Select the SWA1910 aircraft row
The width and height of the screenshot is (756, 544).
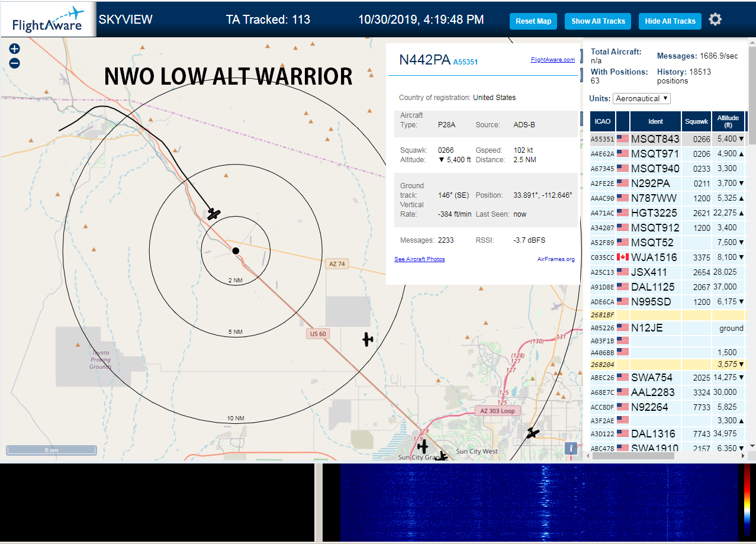[x=668, y=447]
